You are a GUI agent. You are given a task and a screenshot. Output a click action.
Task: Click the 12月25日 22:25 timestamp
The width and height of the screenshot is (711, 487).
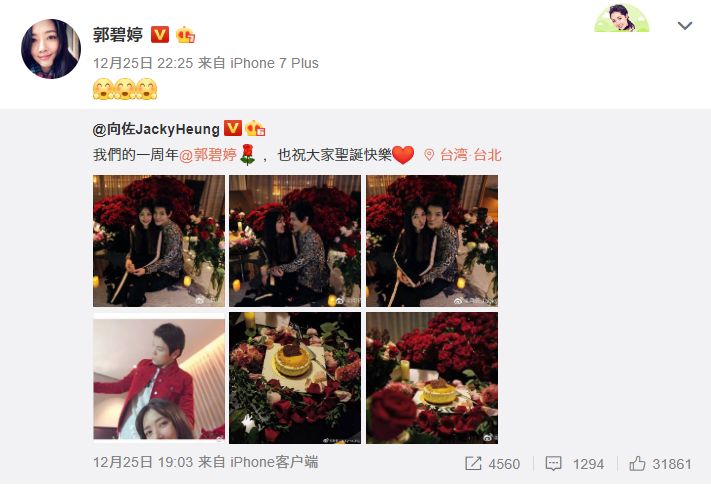click(143, 63)
